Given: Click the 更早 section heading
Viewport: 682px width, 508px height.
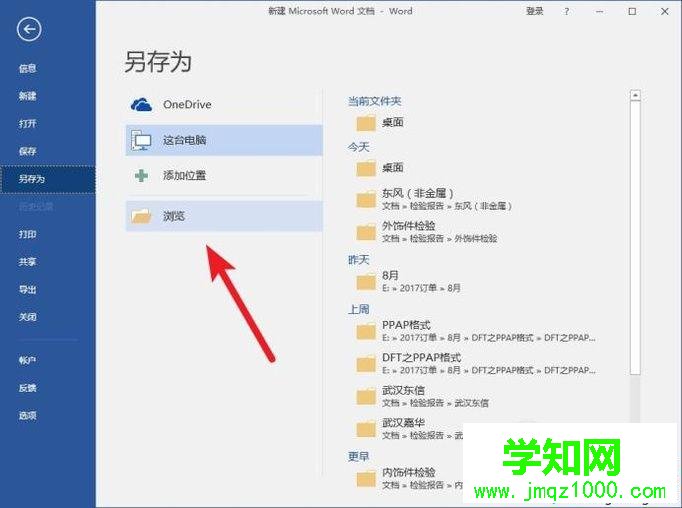Looking at the screenshot, I should point(358,456).
